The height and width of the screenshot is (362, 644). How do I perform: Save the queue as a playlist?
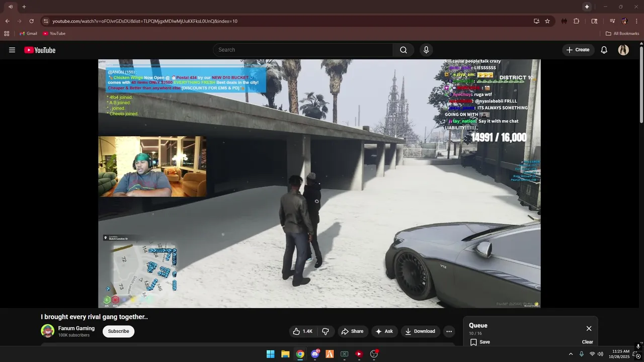click(480, 342)
